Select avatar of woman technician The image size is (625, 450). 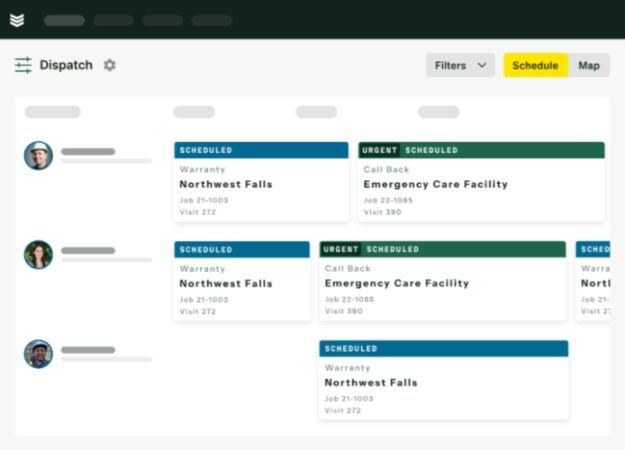pos(38,254)
